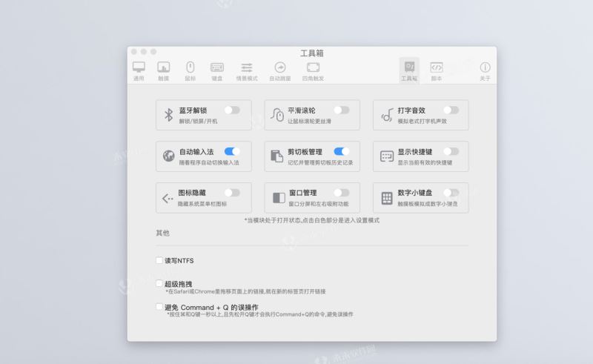Image resolution: width=593 pixels, height=364 pixels.
Task: Click the note mentioning Command+Q的命令
Action: 260,314
